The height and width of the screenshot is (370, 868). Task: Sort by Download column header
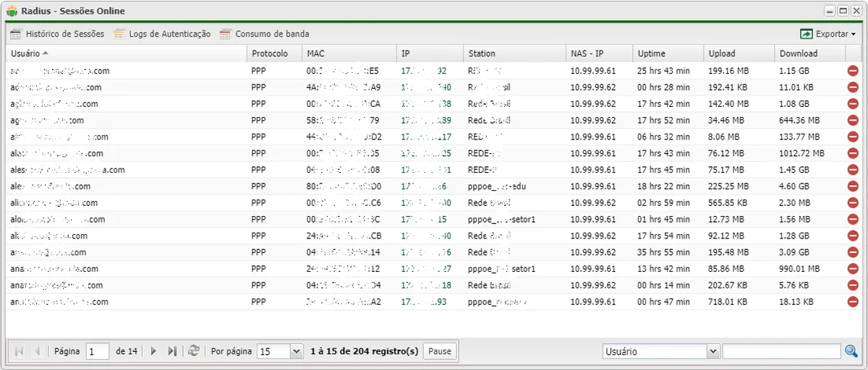coord(810,53)
